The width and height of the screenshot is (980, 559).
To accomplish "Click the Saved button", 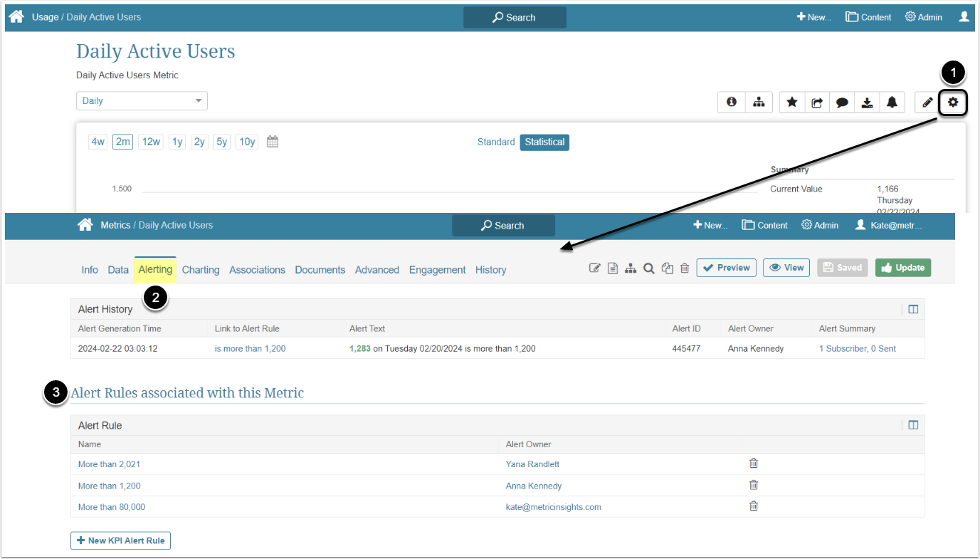I will pyautogui.click(x=843, y=268).
